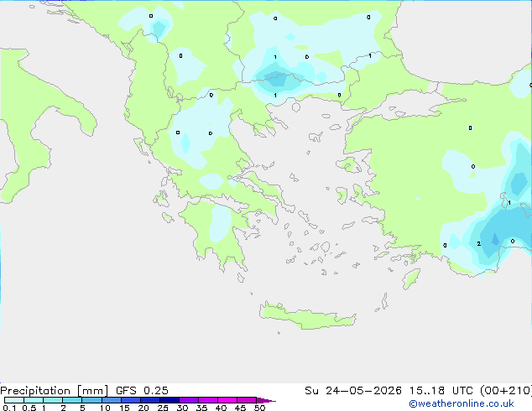Viewport: 532px width, 411px height.
Task: Click the '30' legend scale label
Action: 182,408
